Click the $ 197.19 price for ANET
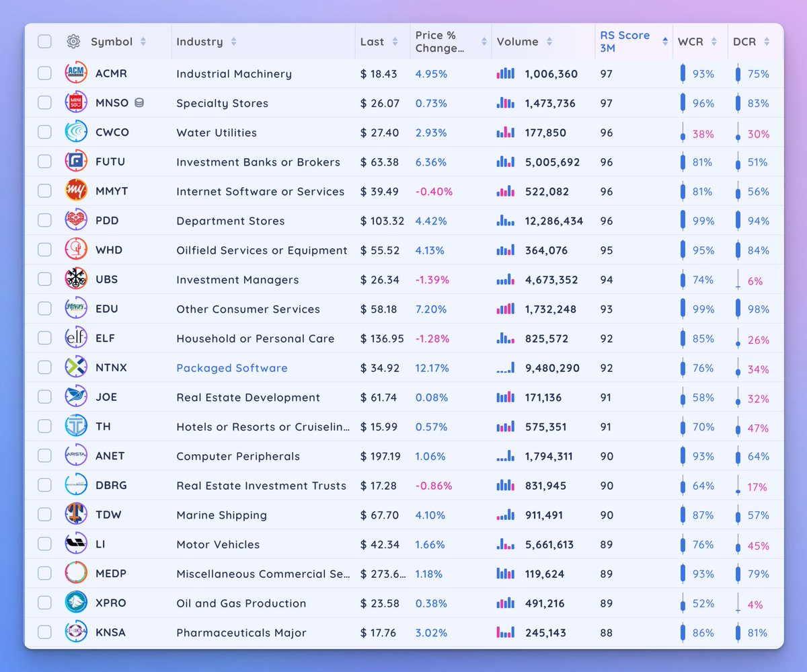The height and width of the screenshot is (672, 807). coord(381,456)
